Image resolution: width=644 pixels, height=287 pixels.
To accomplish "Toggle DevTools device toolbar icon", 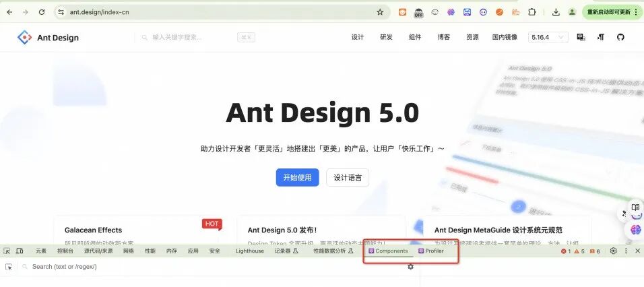I will click(20, 251).
